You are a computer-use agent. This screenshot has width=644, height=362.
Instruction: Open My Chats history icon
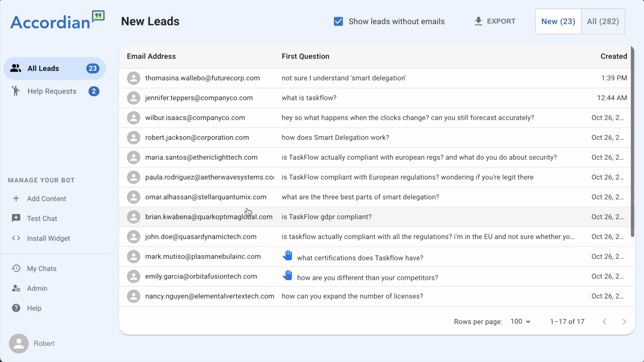(16, 268)
